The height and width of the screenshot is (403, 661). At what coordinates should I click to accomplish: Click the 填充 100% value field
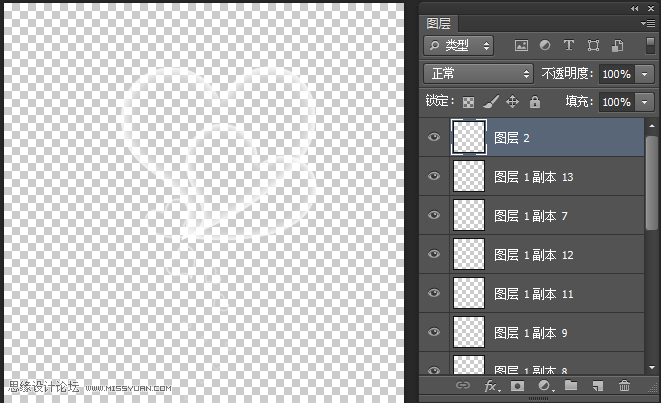[617, 102]
